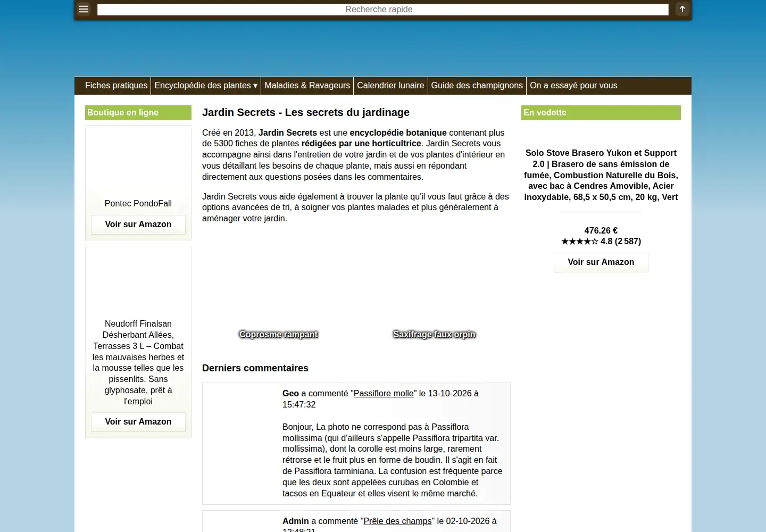Open the Coprosme rampant plant card

(278, 335)
